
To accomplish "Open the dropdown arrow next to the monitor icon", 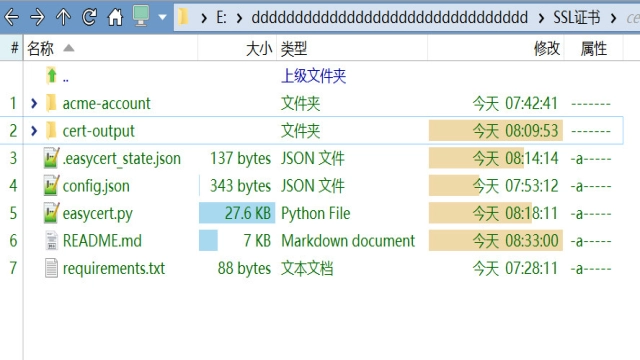I will [x=162, y=18].
